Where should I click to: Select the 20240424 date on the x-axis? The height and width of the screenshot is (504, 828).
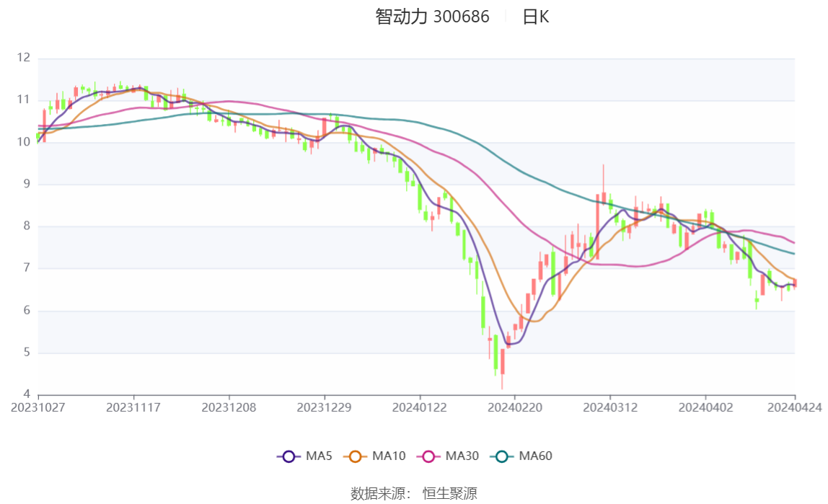pos(795,407)
